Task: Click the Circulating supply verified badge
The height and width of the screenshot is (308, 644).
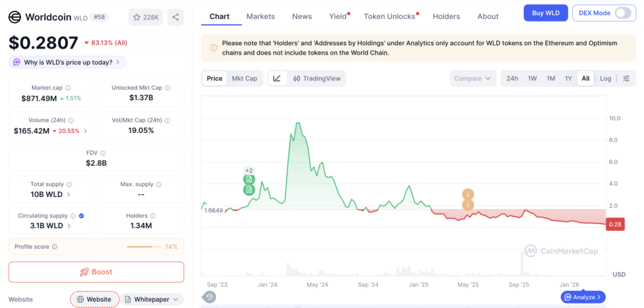Action: [x=81, y=216]
